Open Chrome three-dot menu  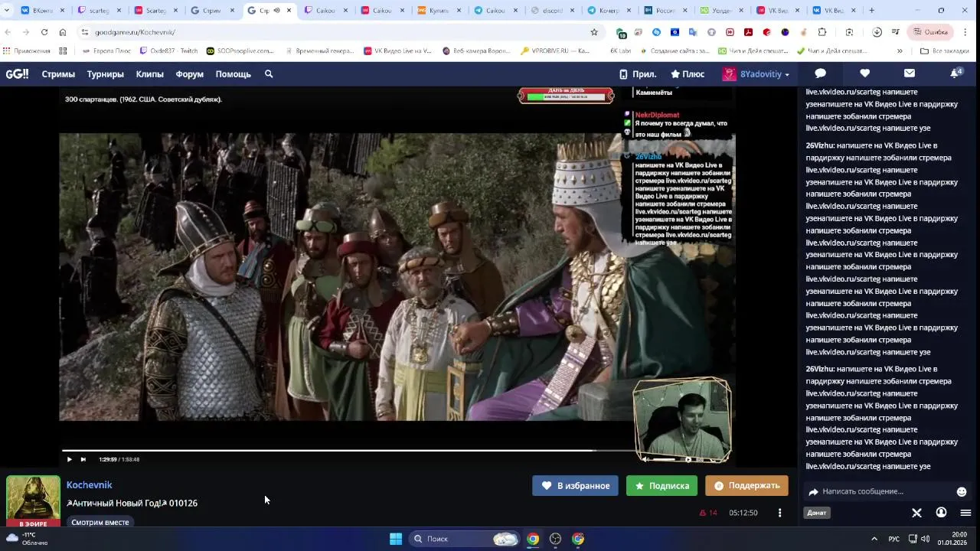coord(965,32)
